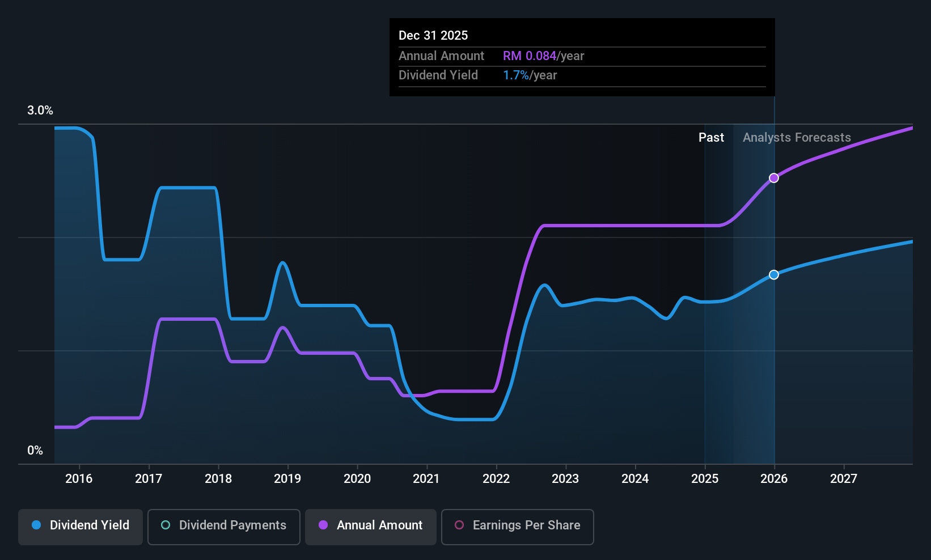Select the blue Dividend Yield data point

774,275
